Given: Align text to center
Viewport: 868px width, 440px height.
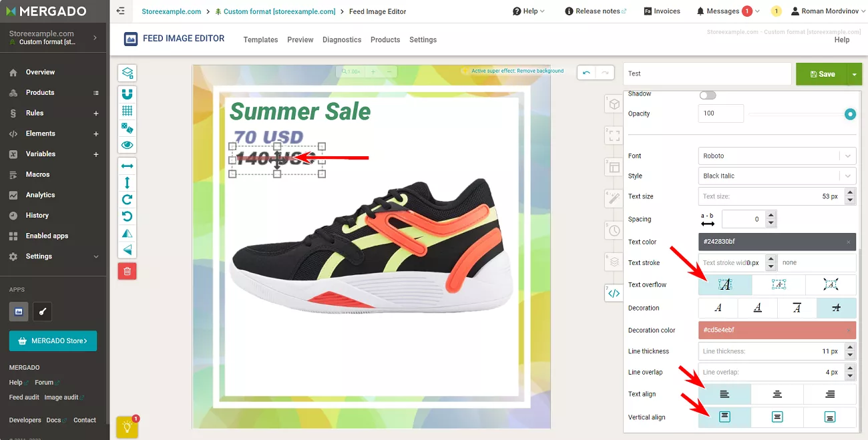Looking at the screenshot, I should point(777,394).
